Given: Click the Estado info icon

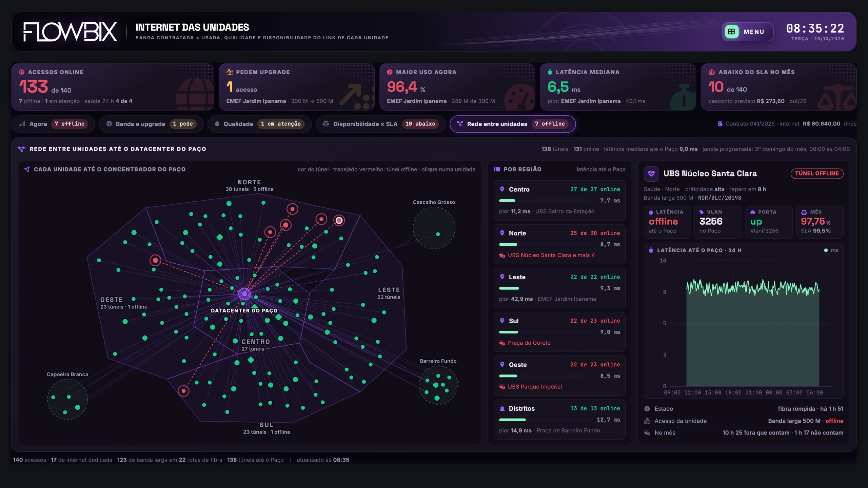Looking at the screenshot, I should (647, 409).
